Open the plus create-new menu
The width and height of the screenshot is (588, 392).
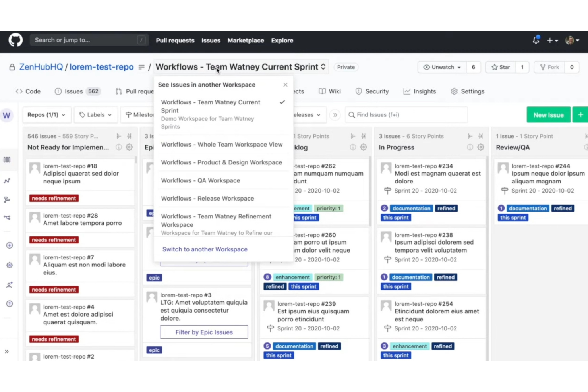pos(552,41)
